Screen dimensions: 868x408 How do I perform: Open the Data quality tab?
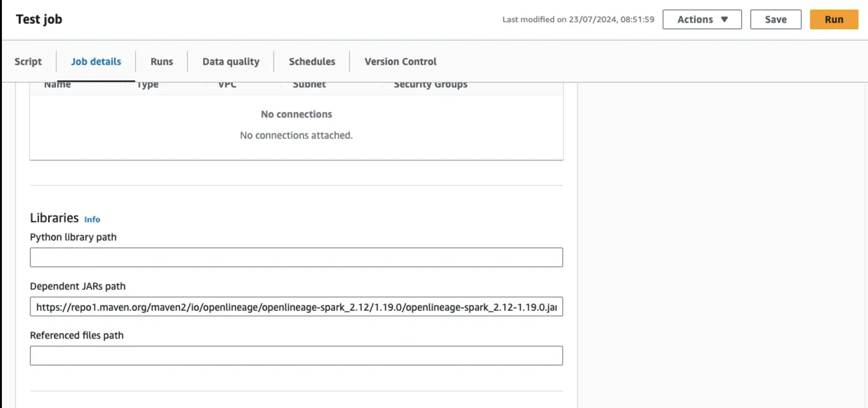click(231, 61)
